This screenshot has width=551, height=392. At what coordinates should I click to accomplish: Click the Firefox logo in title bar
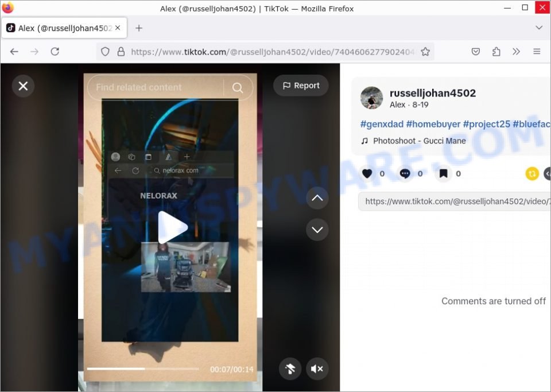pyautogui.click(x=7, y=7)
